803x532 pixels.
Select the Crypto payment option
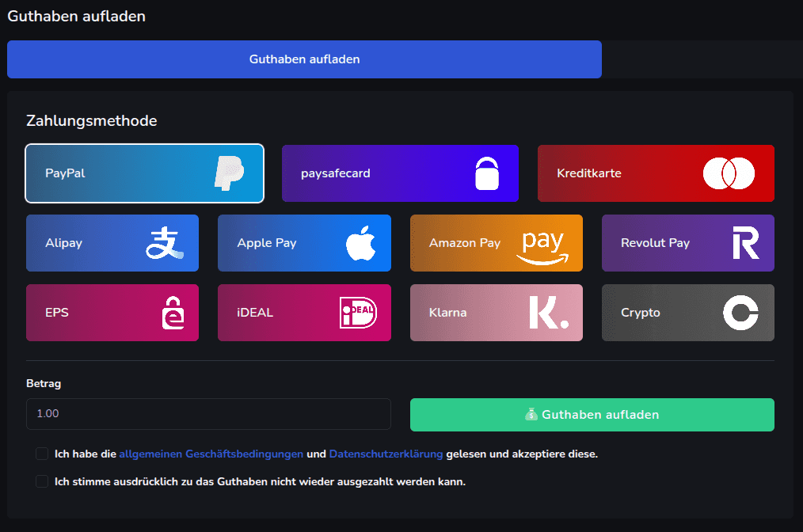687,313
